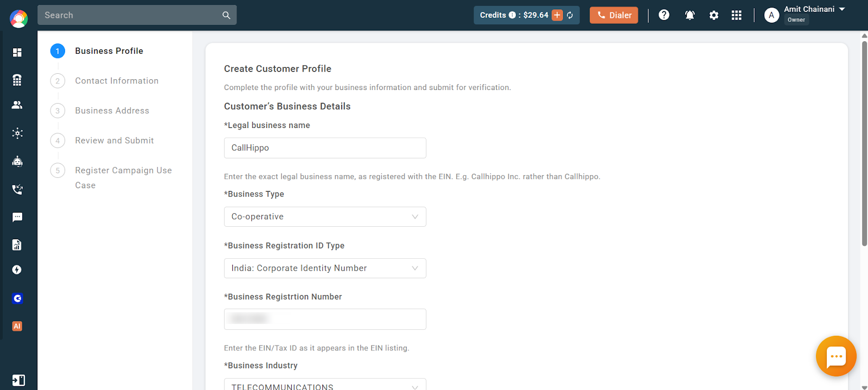Viewport: 868px width, 390px height.
Task: Go to Contact Information step
Action: tap(117, 81)
